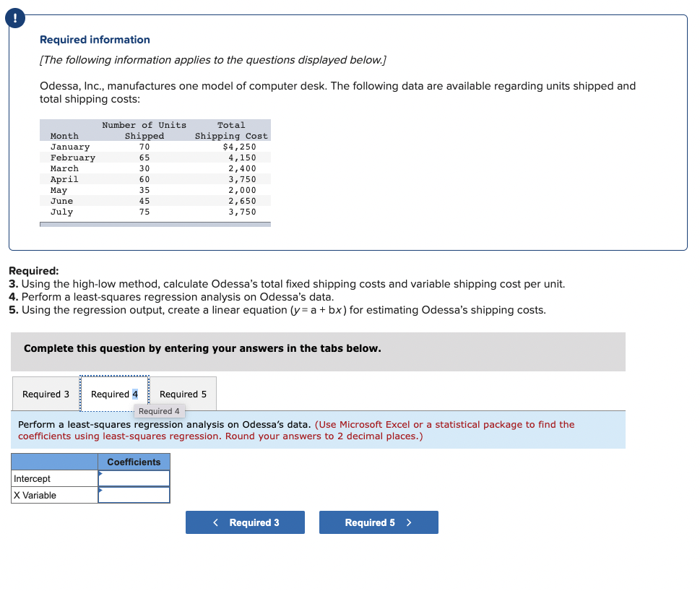
Task: Click the Intercept coefficient input field
Action: 134,478
